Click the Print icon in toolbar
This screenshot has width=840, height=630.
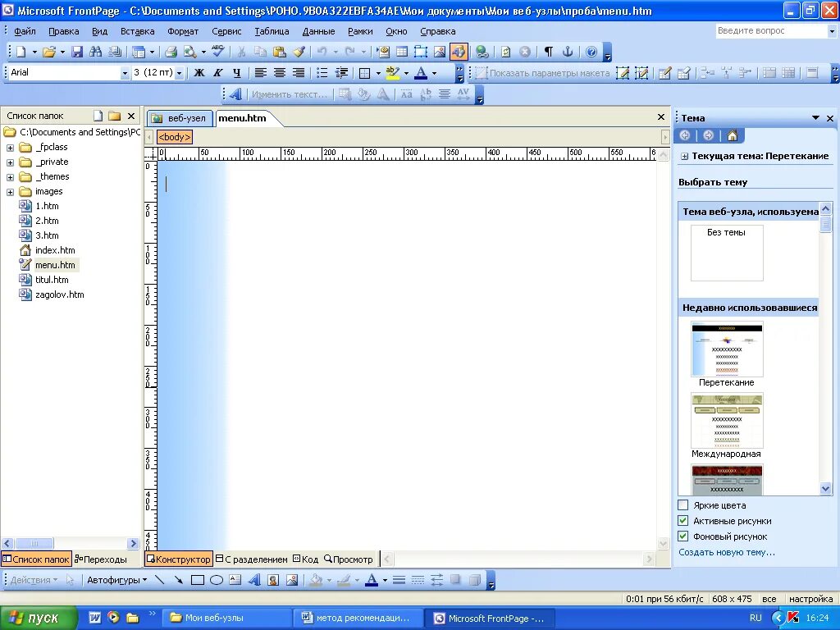pos(171,52)
